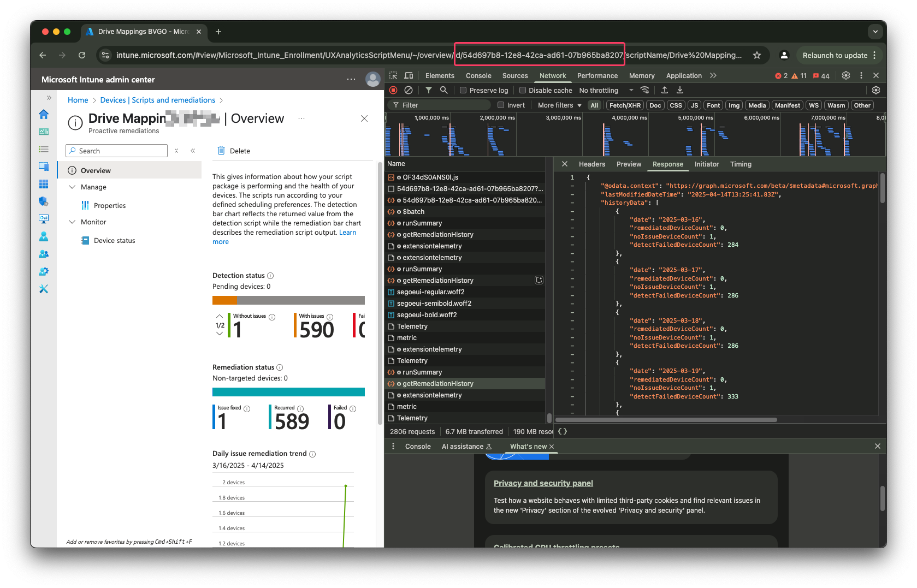This screenshot has height=588, width=917.
Task: Toggle the JS request filter
Action: click(x=694, y=105)
